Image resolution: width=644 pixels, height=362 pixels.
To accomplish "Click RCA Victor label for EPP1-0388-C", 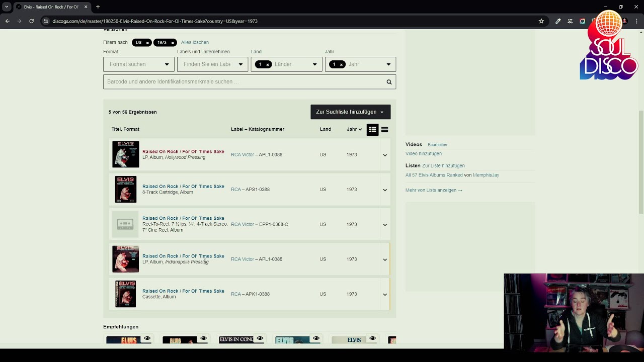I will 243,224.
